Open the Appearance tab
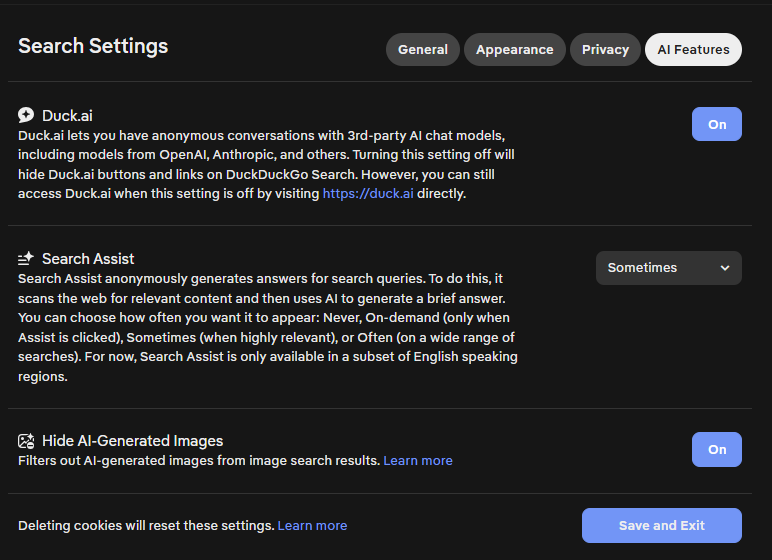The width and height of the screenshot is (772, 560). (515, 50)
